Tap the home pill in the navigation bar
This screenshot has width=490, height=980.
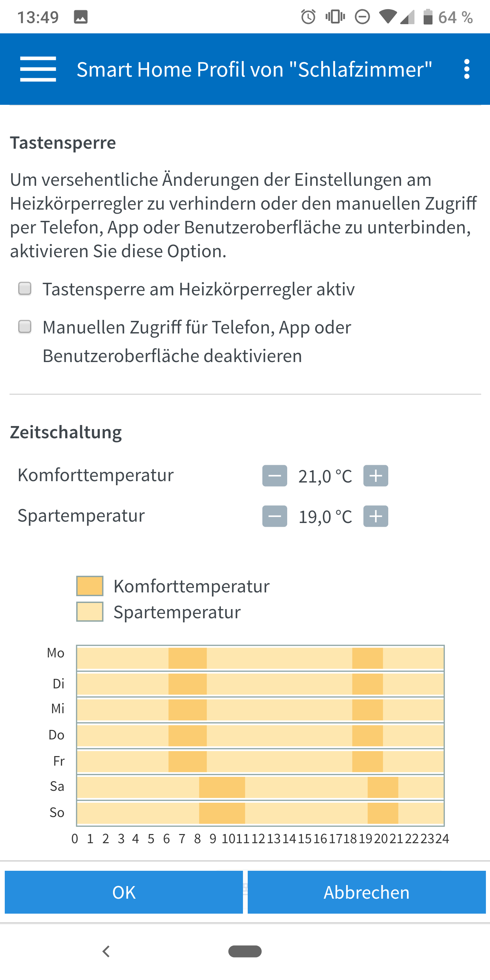pyautogui.click(x=245, y=951)
